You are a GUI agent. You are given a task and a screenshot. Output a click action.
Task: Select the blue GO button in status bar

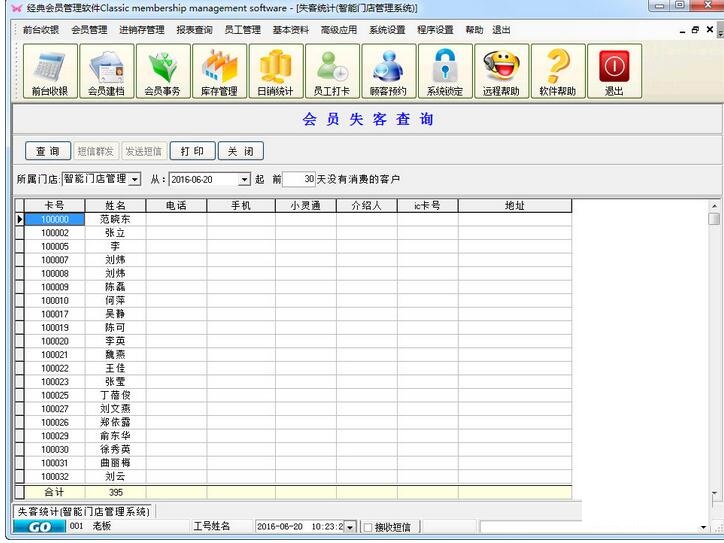click(x=39, y=527)
